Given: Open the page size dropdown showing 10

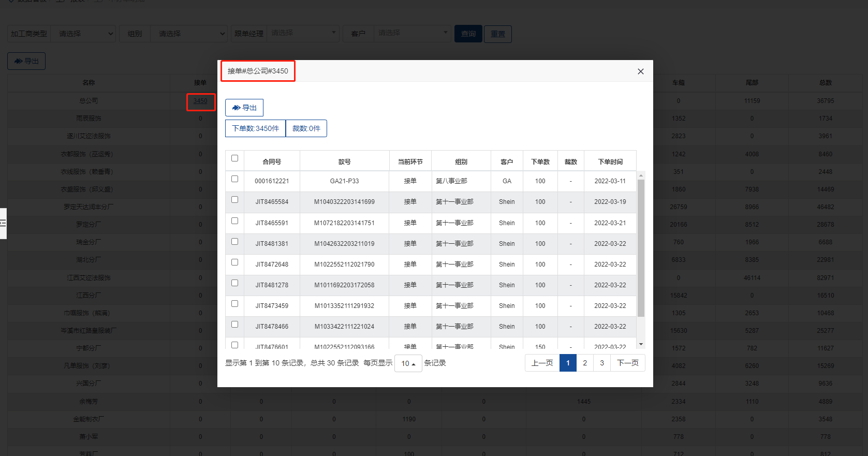Looking at the screenshot, I should pos(408,363).
